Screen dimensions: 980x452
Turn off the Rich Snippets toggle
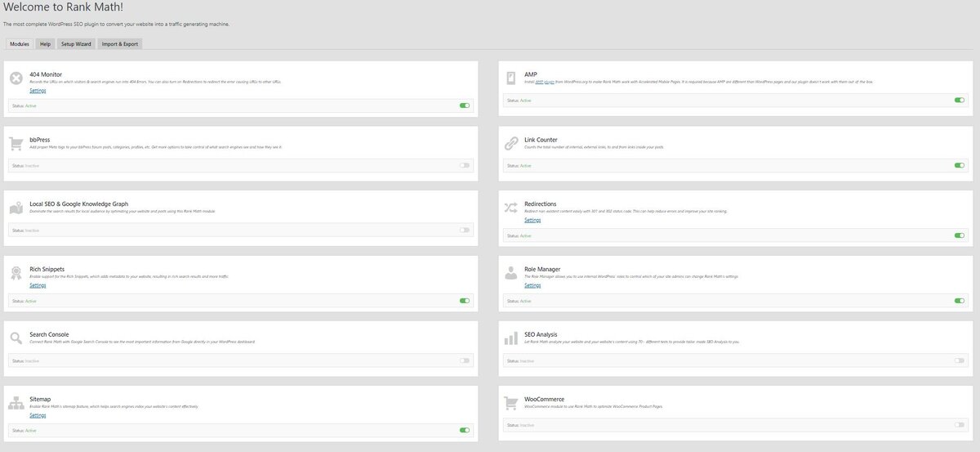465,301
